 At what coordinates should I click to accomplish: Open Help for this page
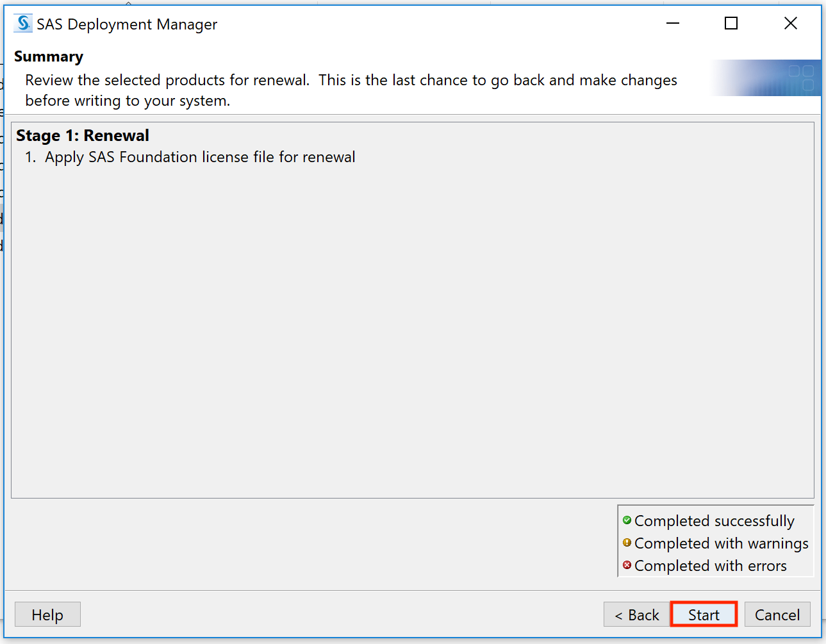[x=47, y=615]
